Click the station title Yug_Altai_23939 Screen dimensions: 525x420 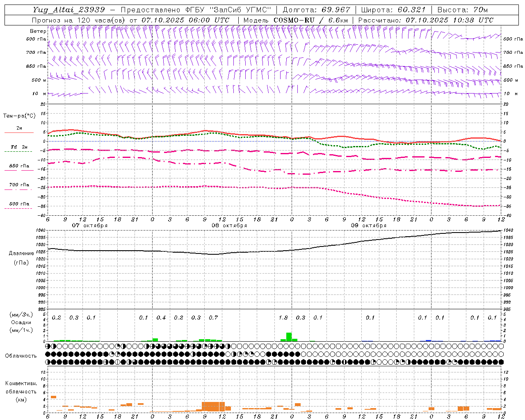68,10
